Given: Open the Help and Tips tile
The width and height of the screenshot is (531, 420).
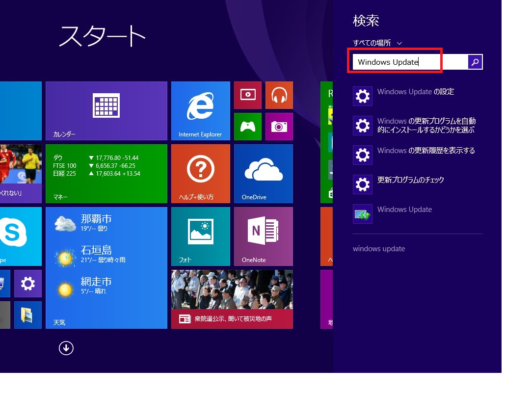Looking at the screenshot, I should [x=200, y=173].
